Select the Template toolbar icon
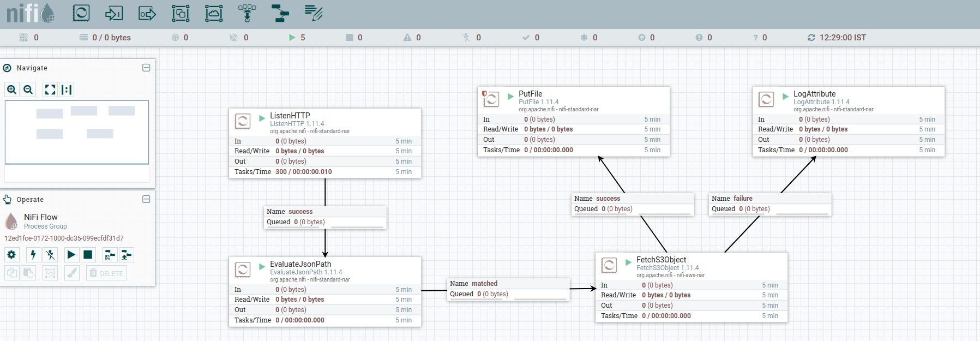Viewport: 980px width, 341px height. click(x=280, y=13)
